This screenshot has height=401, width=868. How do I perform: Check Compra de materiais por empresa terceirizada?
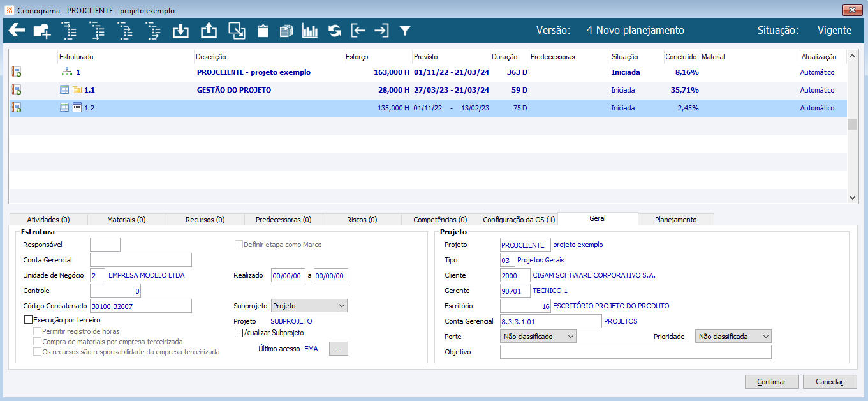point(37,342)
